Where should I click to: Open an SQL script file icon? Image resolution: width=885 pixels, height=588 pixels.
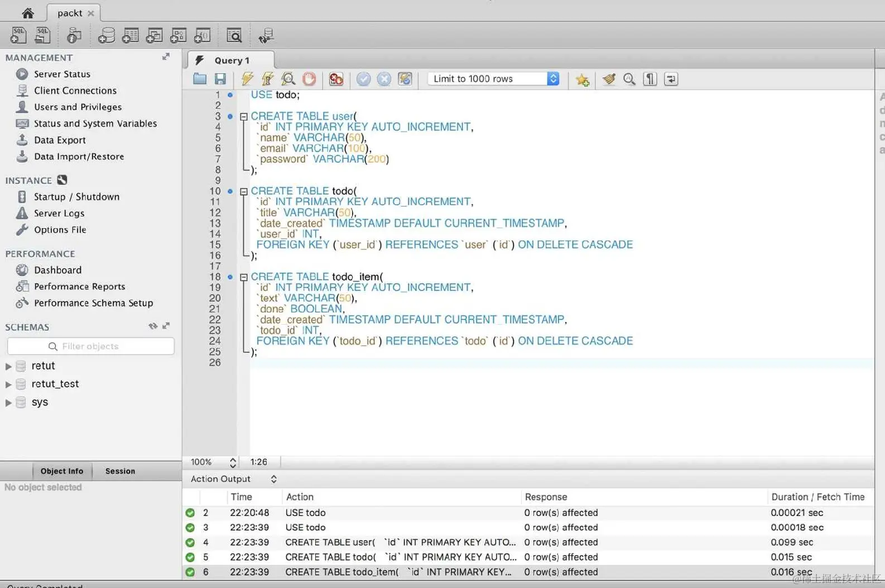[42, 36]
